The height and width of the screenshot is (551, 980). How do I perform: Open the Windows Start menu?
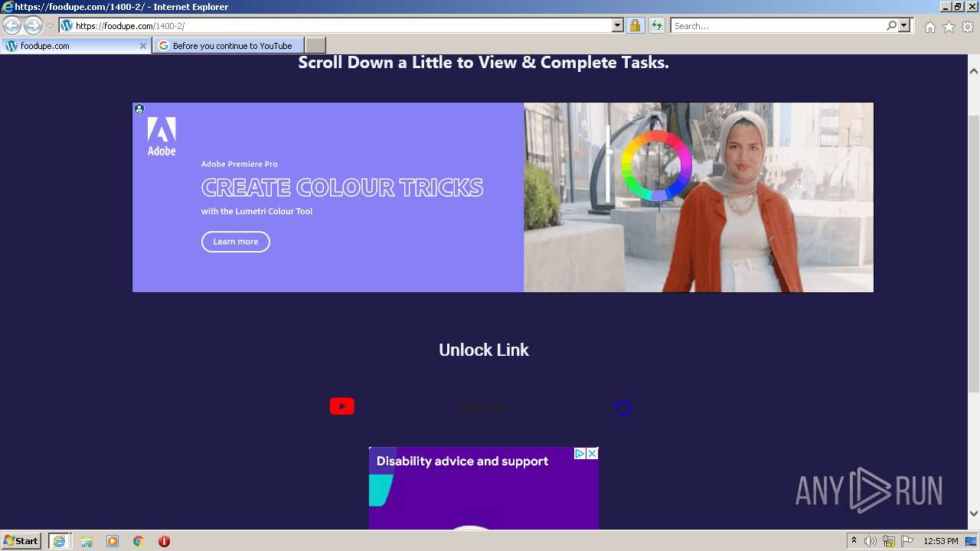pos(21,541)
